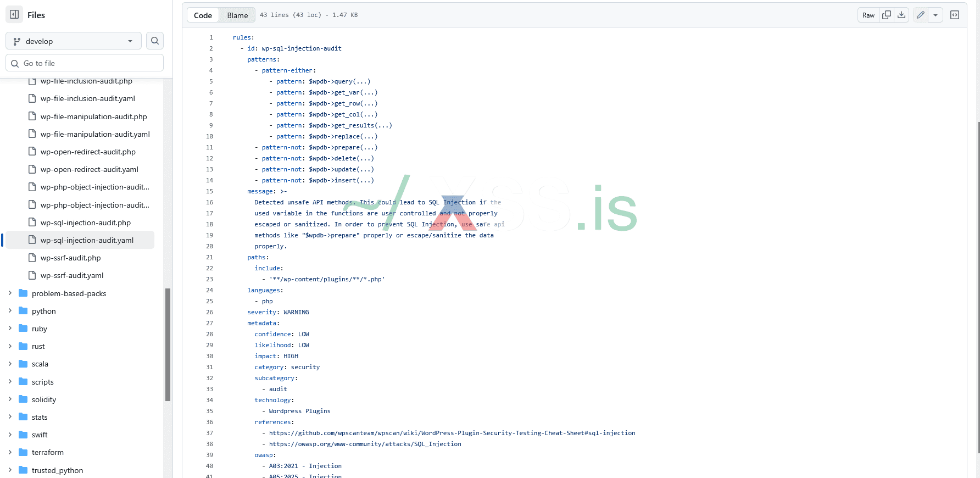This screenshot has height=478, width=980.
Task: Switch to the Blame view tab
Action: (237, 15)
